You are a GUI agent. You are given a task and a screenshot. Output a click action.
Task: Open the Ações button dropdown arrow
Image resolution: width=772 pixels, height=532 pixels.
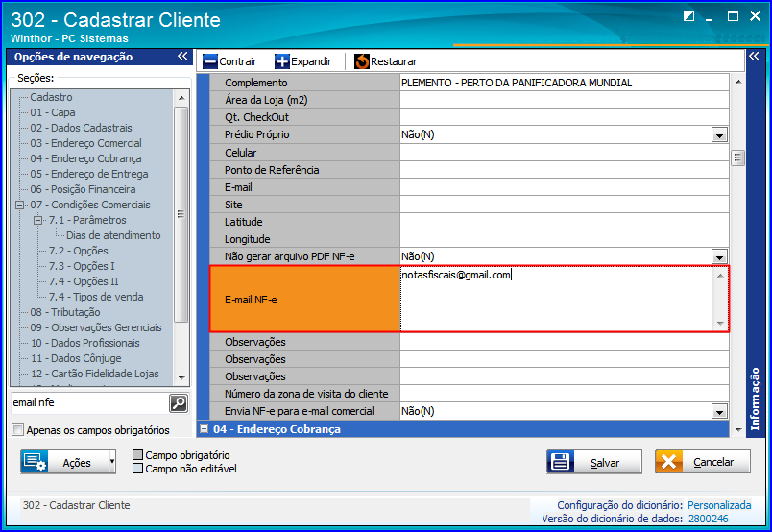(x=112, y=462)
